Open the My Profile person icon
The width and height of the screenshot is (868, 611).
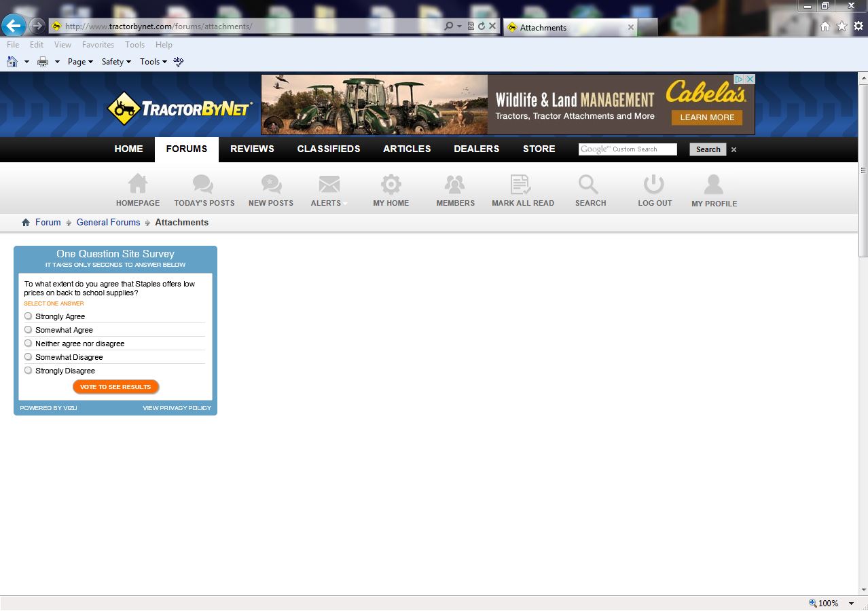pyautogui.click(x=713, y=184)
